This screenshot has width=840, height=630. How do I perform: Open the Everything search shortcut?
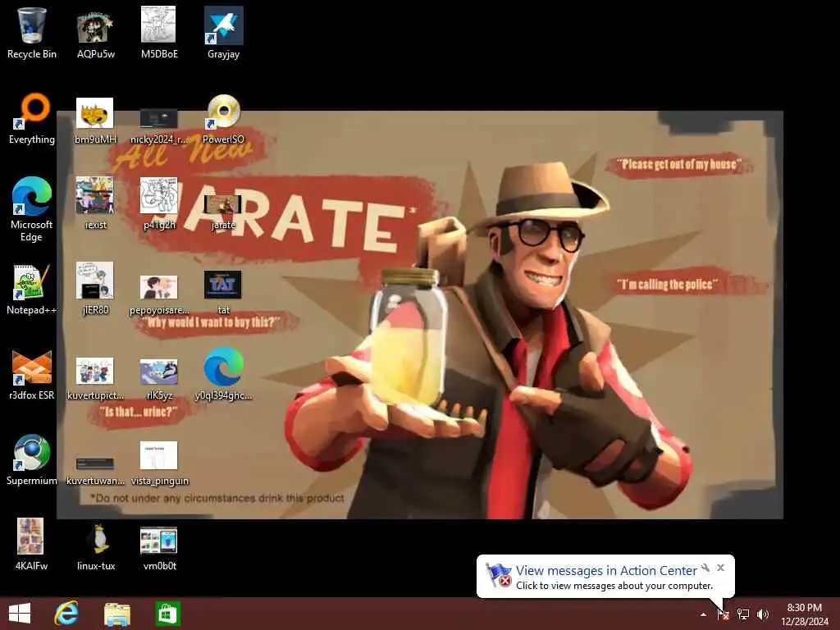click(32, 119)
